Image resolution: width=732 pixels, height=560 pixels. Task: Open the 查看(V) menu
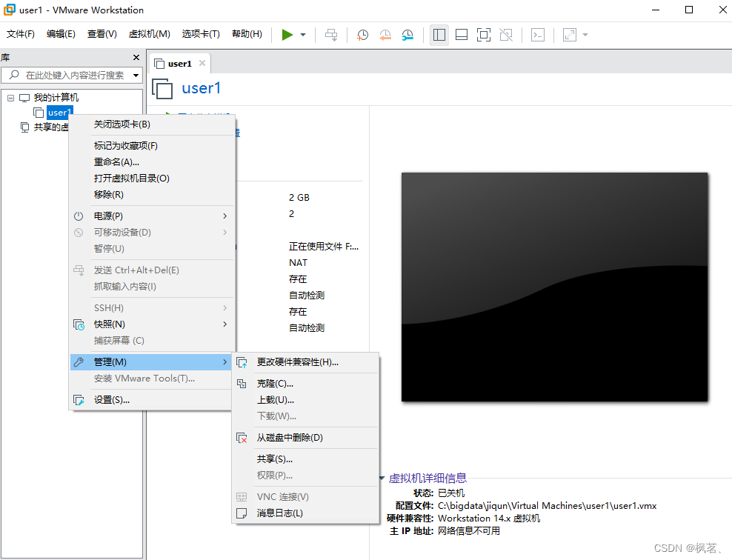102,34
